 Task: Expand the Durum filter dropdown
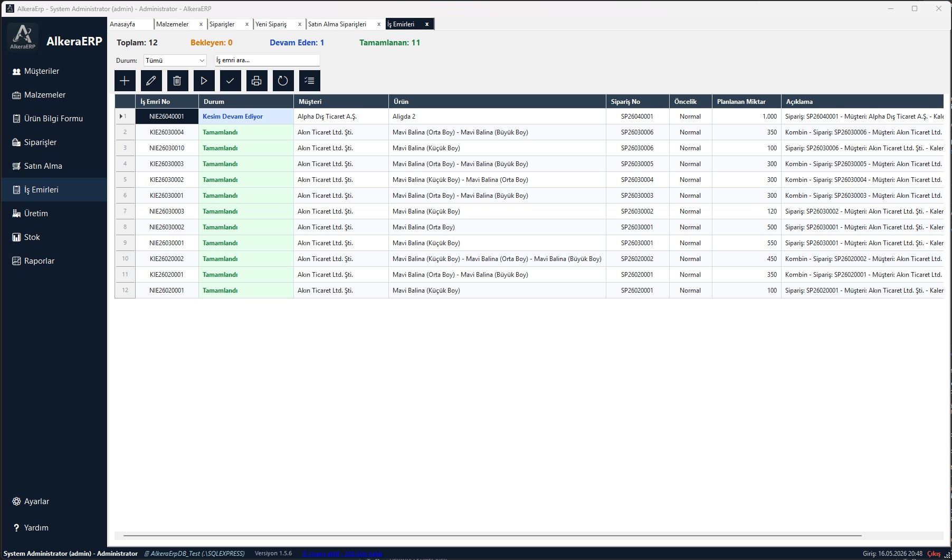pos(175,61)
